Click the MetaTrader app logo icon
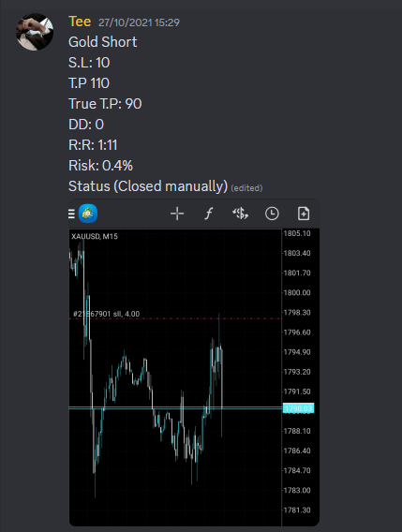 point(88,214)
